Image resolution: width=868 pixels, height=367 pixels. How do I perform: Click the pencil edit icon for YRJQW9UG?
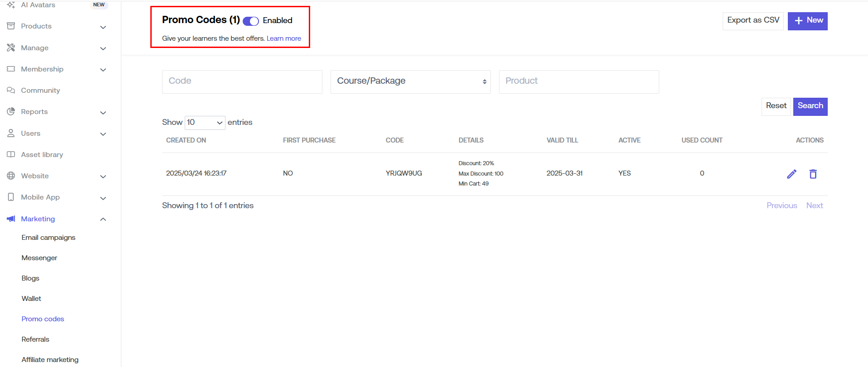(791, 174)
